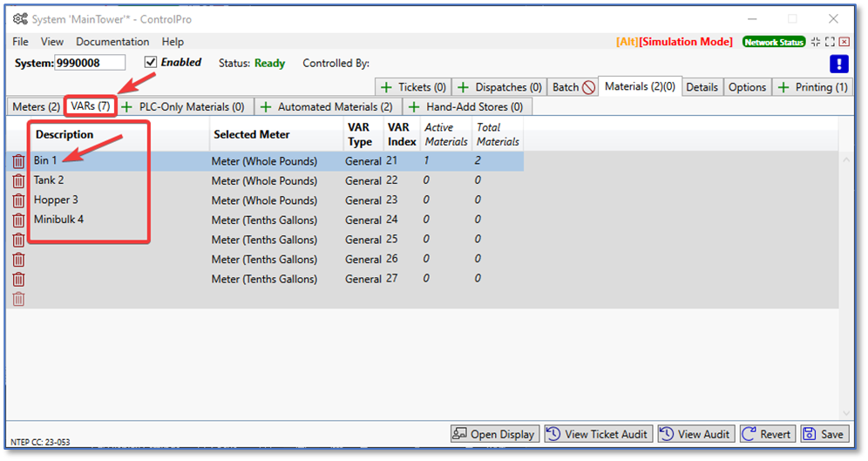Image resolution: width=868 pixels, height=461 pixels.
Task: Remove Hopper 3 using its trash icon
Action: (18, 200)
